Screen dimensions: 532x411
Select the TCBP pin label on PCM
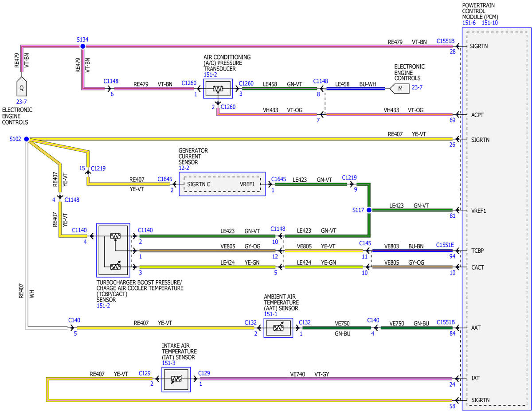(x=478, y=251)
